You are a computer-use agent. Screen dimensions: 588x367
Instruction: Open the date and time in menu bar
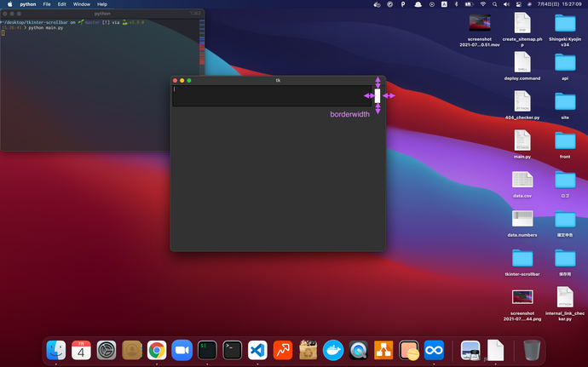[x=559, y=4]
